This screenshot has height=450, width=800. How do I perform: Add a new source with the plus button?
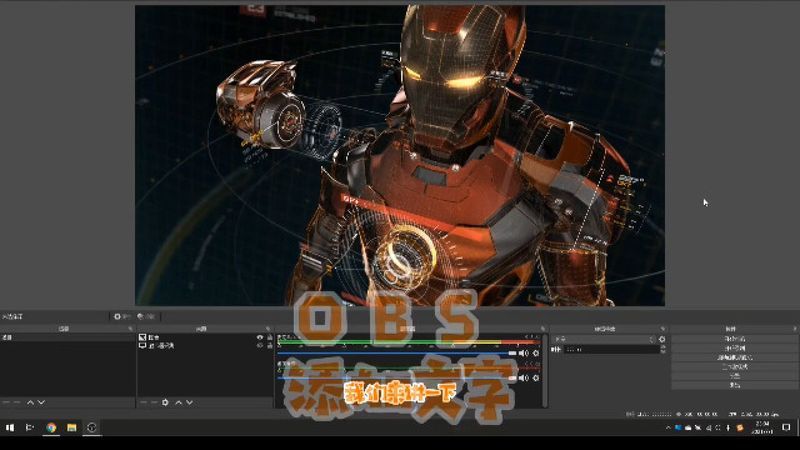143,403
